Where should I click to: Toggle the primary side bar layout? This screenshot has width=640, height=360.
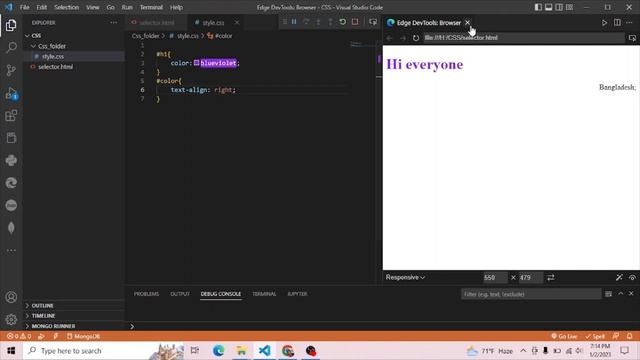point(538,7)
